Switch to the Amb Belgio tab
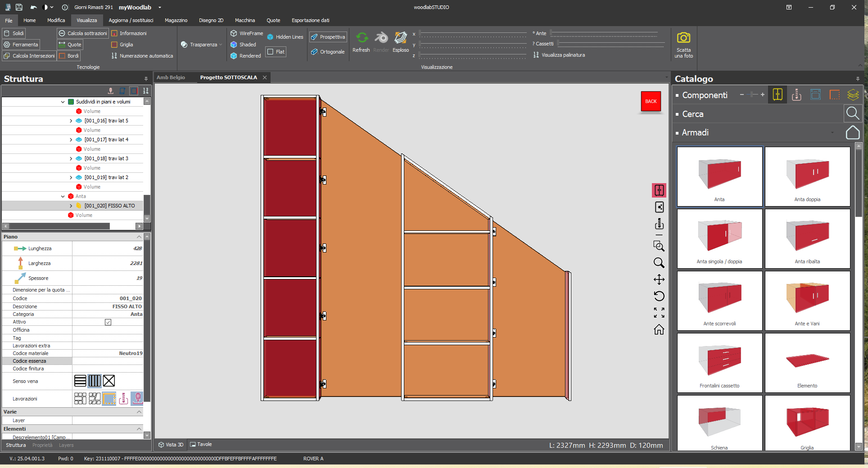 tap(171, 77)
